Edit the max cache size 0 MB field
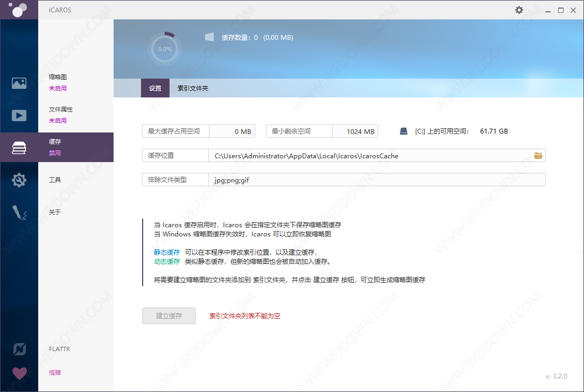The image size is (584, 392). pos(231,131)
